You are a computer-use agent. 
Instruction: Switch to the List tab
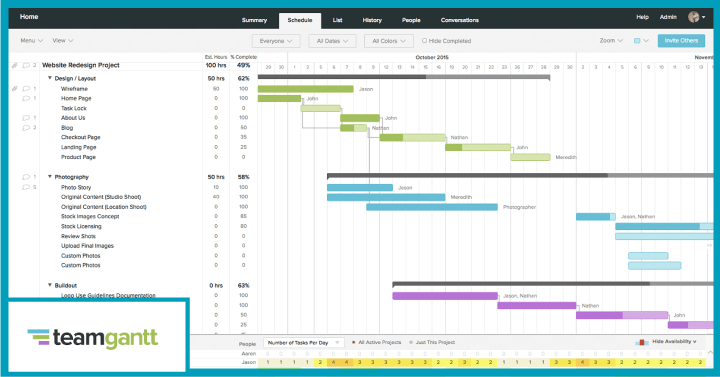point(337,20)
